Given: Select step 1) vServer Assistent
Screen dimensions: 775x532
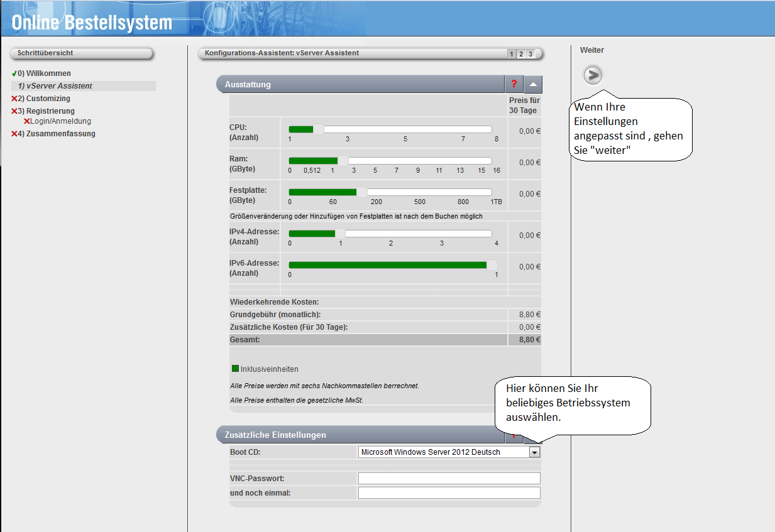Looking at the screenshot, I should pyautogui.click(x=55, y=86).
